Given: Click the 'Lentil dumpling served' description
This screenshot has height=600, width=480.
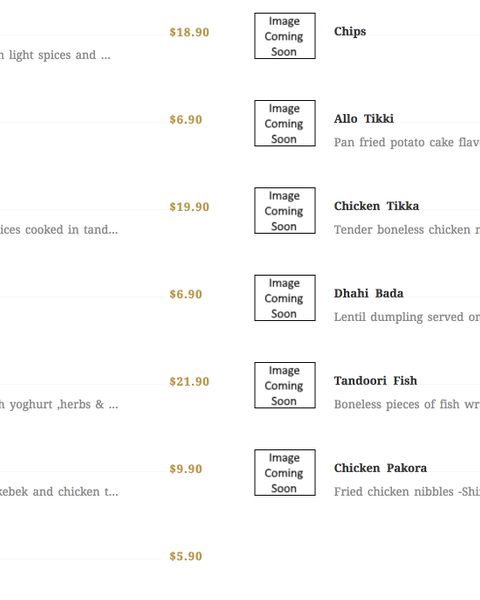Looking at the screenshot, I should (x=407, y=317).
